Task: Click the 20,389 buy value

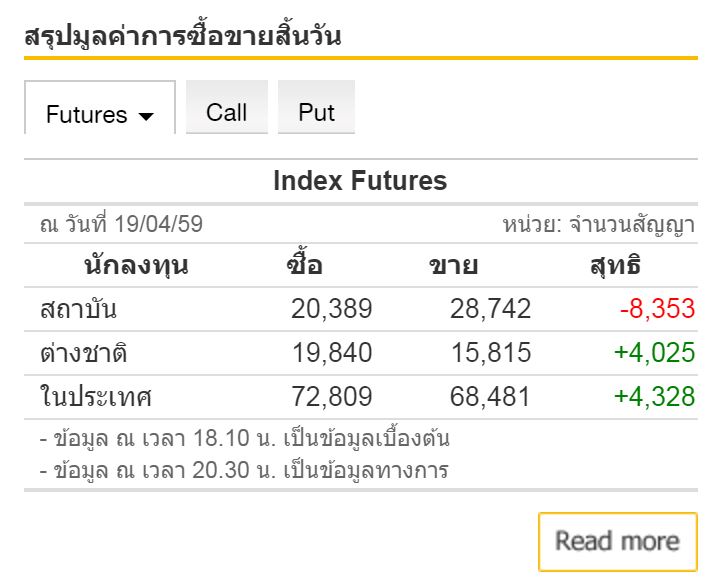Action: click(x=331, y=309)
